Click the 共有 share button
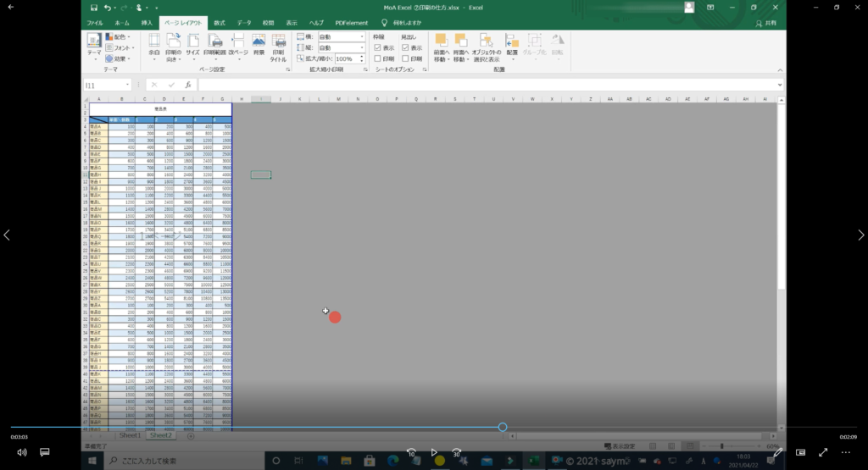Image resolution: width=868 pixels, height=470 pixels. (765, 23)
